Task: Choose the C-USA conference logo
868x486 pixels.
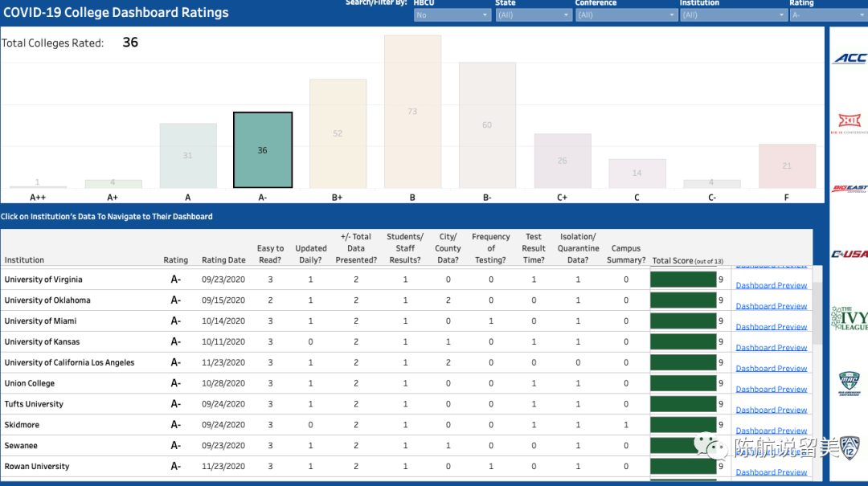Action: [850, 254]
